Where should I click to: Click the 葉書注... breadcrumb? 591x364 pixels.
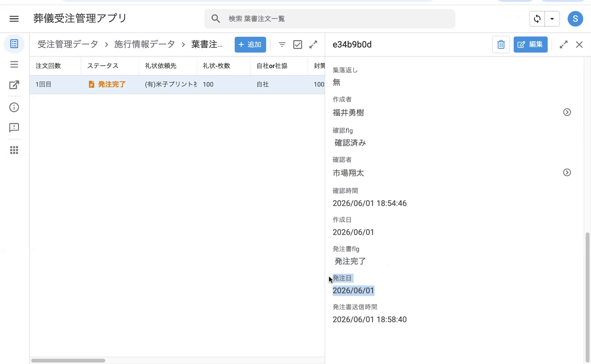coord(207,44)
